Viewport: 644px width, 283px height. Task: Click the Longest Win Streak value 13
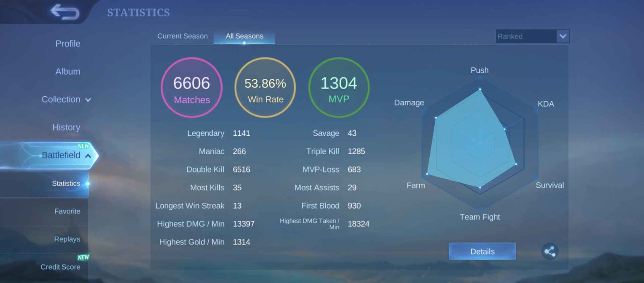(237, 206)
